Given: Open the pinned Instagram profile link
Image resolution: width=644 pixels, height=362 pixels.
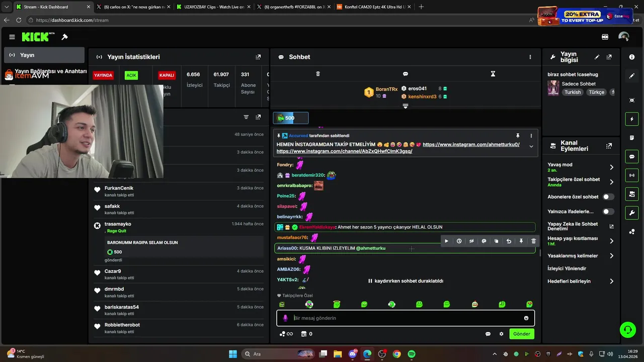Looking at the screenshot, I should tap(471, 144).
